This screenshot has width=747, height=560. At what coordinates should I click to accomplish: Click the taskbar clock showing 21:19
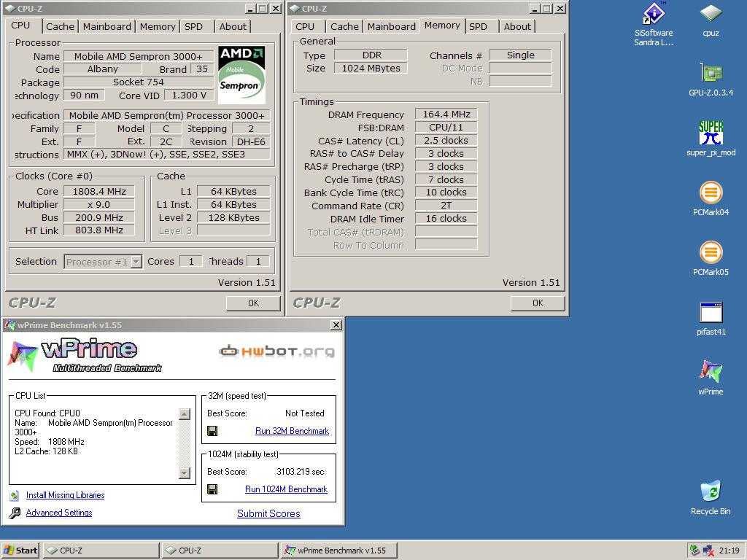click(729, 551)
